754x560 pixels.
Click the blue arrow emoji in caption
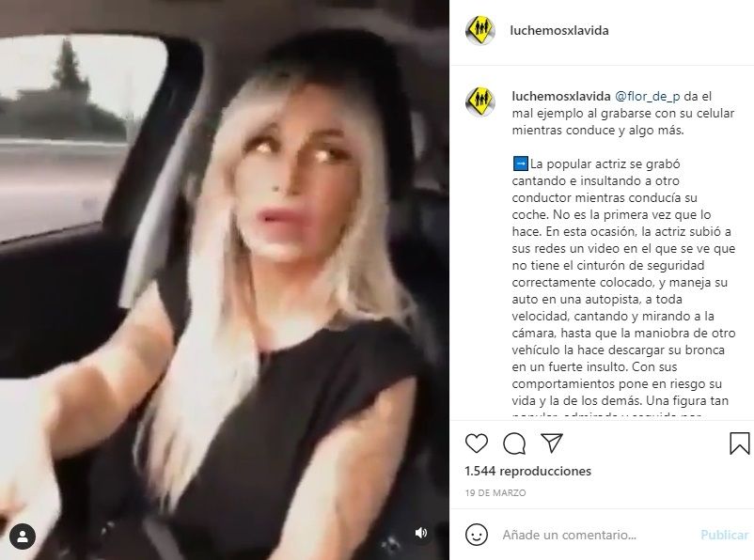click(x=520, y=163)
